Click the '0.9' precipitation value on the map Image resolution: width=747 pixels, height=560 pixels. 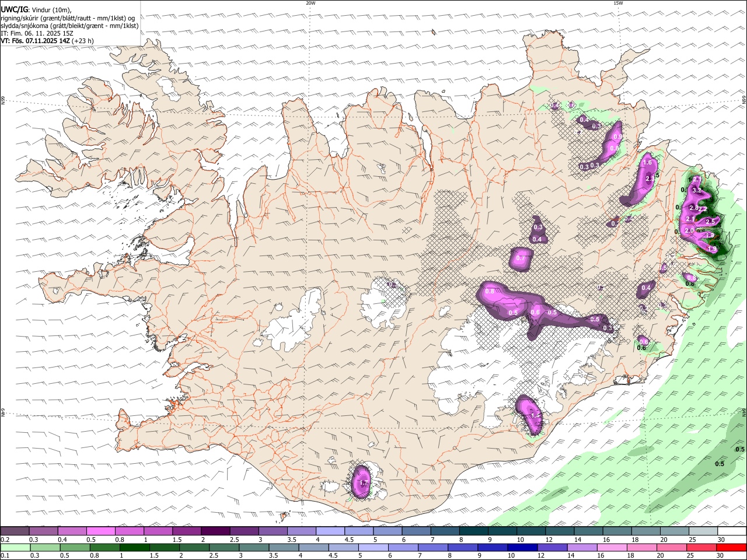[x=617, y=136]
